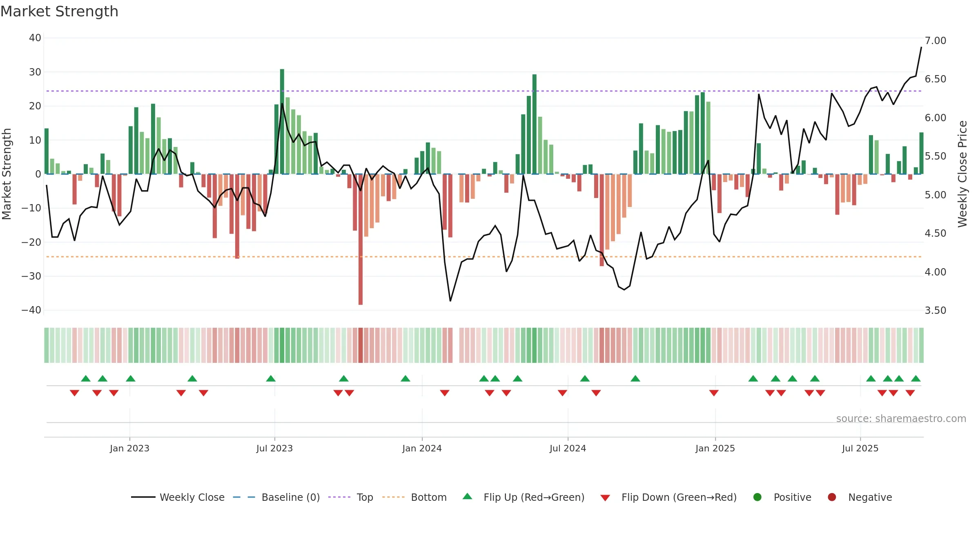980x551 pixels.
Task: Click the final peak of the Weekly Close line
Action: [921, 48]
